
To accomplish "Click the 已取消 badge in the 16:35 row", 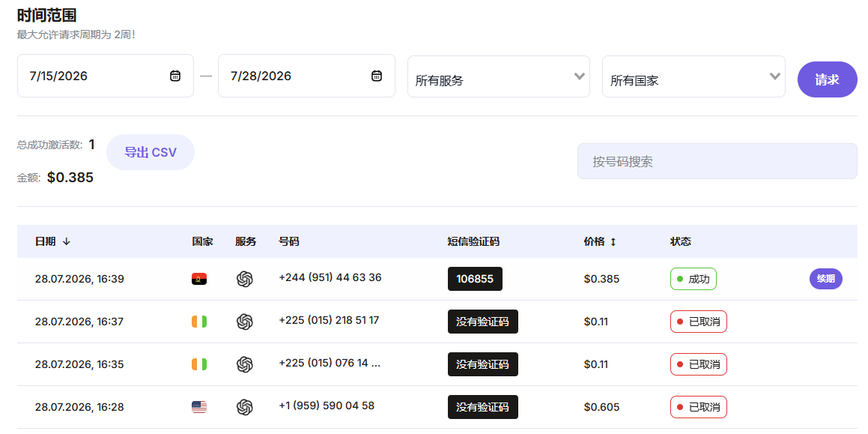I will [699, 364].
